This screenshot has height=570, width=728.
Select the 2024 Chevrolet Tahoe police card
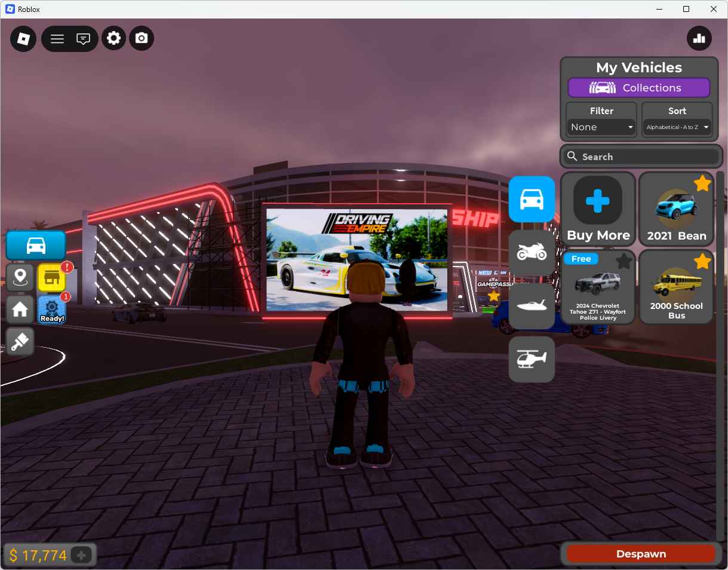[x=598, y=287]
